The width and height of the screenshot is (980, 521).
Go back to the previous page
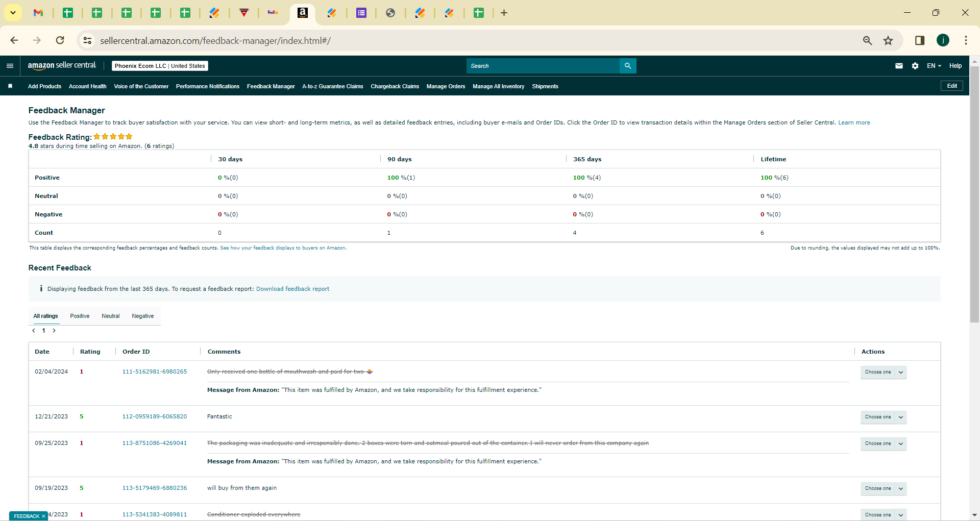click(x=14, y=40)
